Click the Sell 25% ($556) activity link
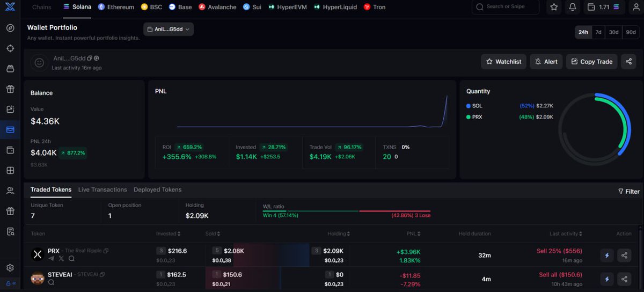This screenshot has width=644, height=292. [559, 251]
